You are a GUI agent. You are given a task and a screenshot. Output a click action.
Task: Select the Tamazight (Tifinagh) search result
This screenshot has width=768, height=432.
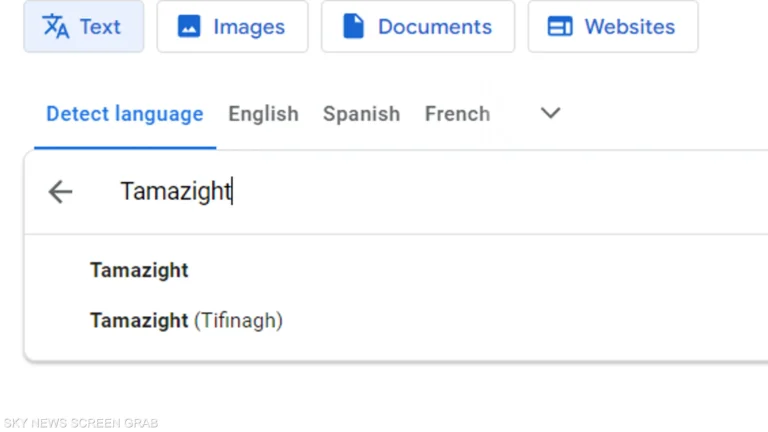(186, 321)
